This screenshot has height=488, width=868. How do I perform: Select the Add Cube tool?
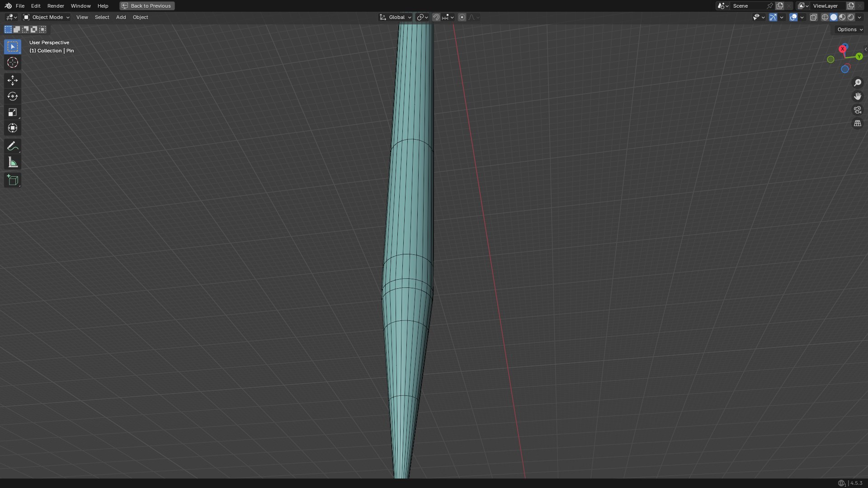click(13, 180)
